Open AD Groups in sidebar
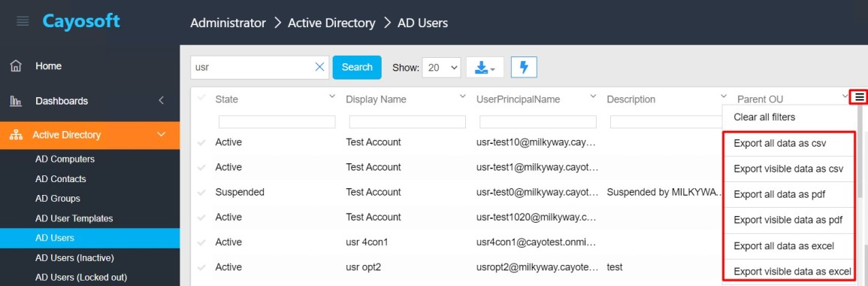Viewport: 868px width, 286px height. tap(58, 199)
